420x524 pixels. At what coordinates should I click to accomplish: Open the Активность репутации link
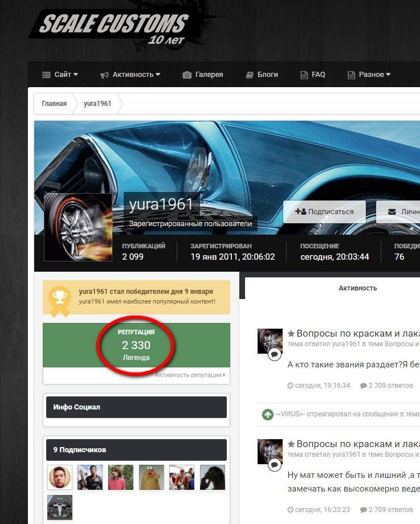pyautogui.click(x=190, y=375)
